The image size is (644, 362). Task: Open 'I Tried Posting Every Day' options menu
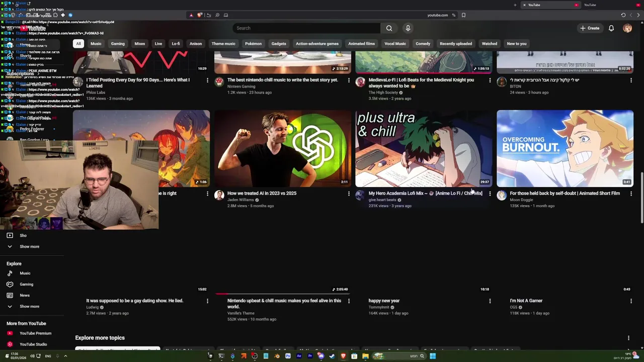207,80
